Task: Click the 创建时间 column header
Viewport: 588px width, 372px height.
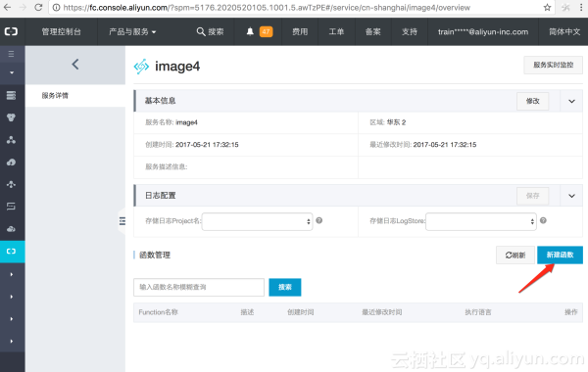Action: click(x=301, y=312)
